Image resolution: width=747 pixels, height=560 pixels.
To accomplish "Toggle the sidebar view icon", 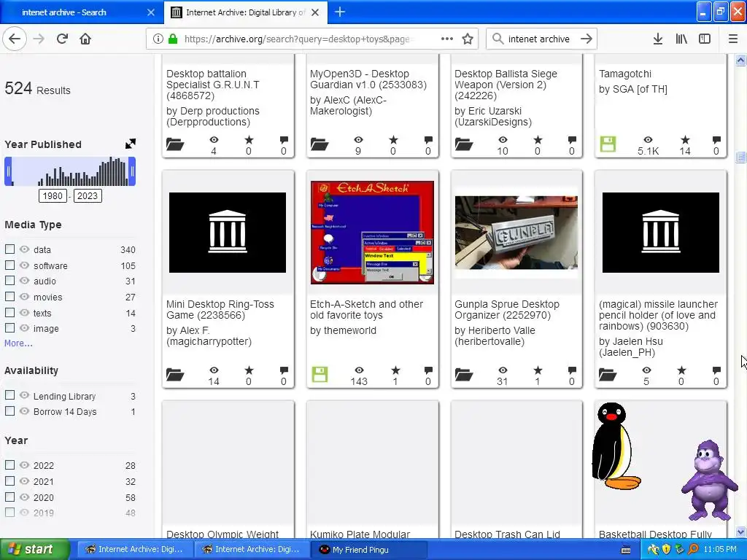I will 705,39.
